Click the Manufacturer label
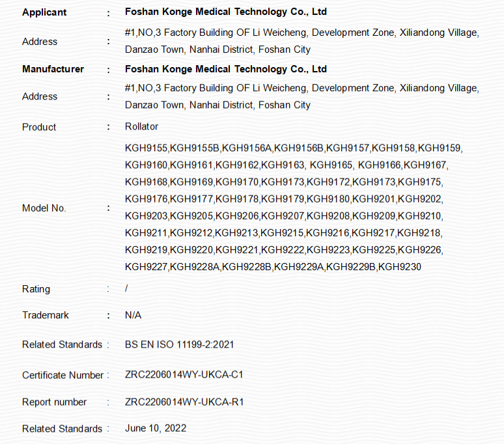 click(x=53, y=69)
